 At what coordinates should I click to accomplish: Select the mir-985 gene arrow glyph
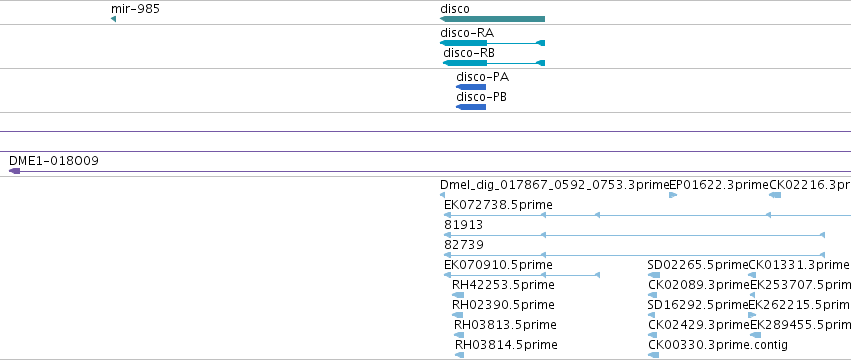tap(113, 19)
